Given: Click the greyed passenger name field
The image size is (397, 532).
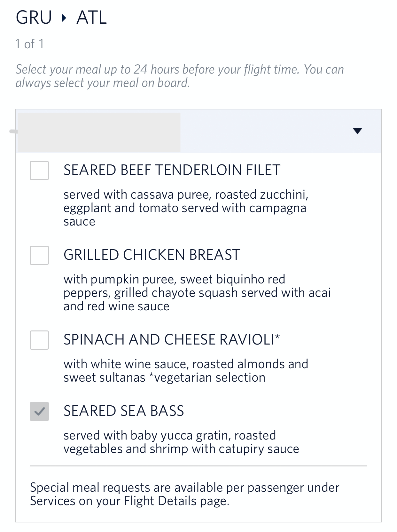Looking at the screenshot, I should (x=99, y=132).
